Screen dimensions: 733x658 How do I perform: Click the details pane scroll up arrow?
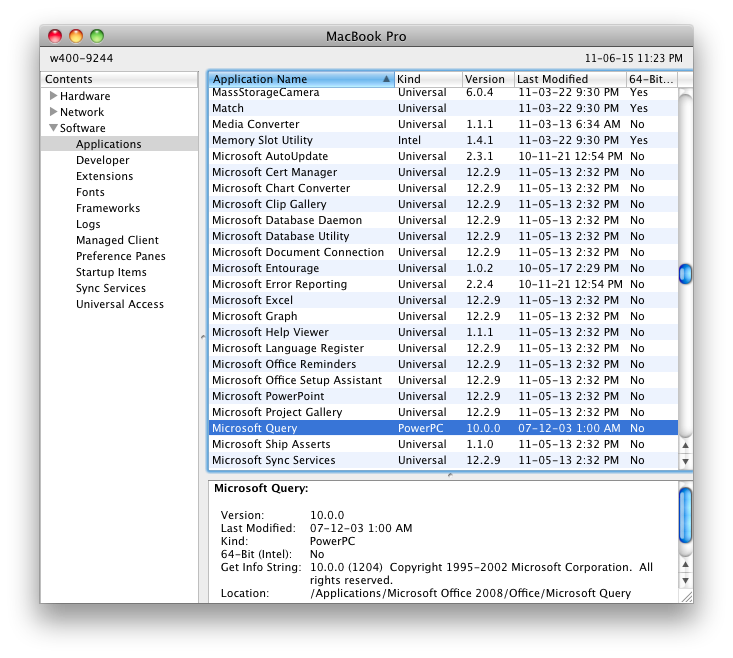685,564
